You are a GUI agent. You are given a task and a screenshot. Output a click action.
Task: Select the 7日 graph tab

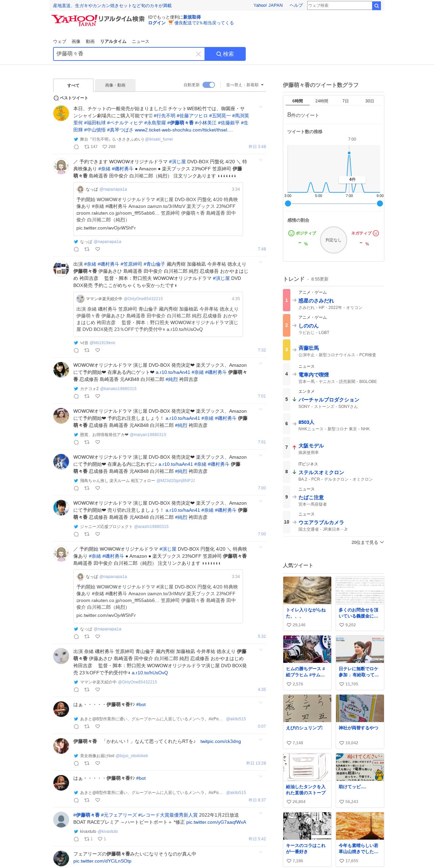[345, 101]
